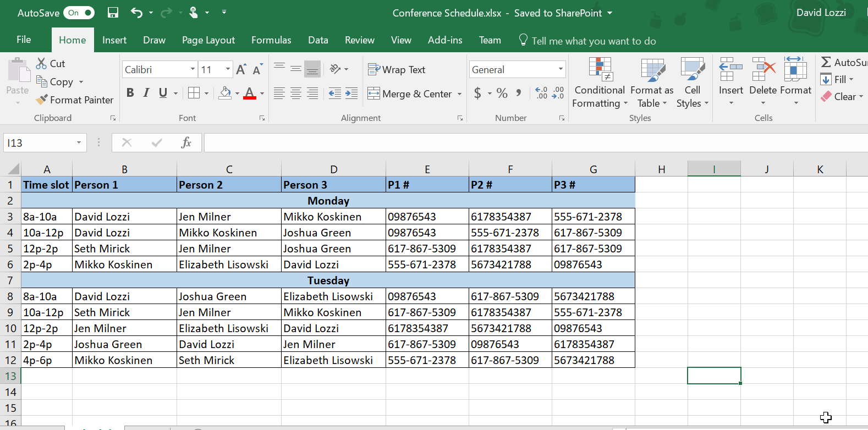The height and width of the screenshot is (430, 868).
Task: Open the Name Box dropdown arrow
Action: 79,143
